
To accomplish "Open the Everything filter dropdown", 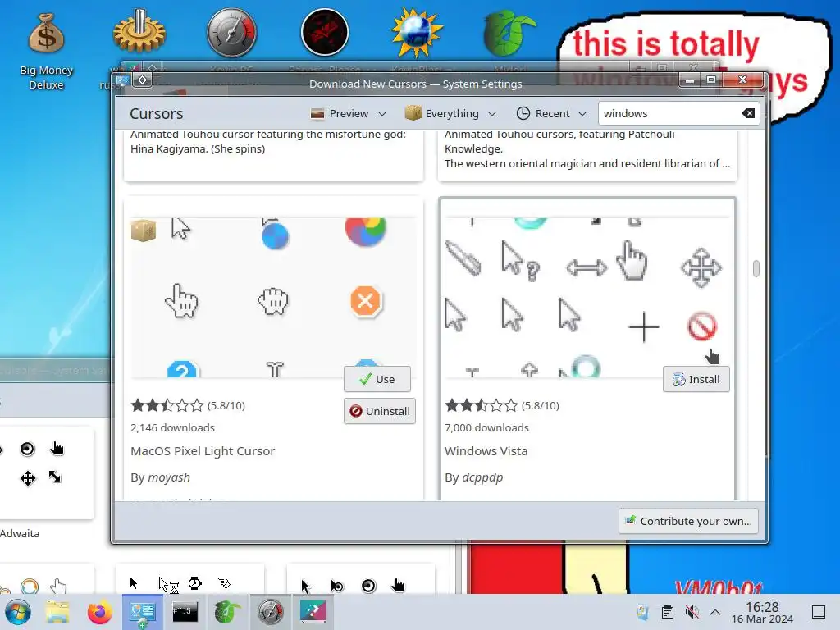I will (x=450, y=113).
